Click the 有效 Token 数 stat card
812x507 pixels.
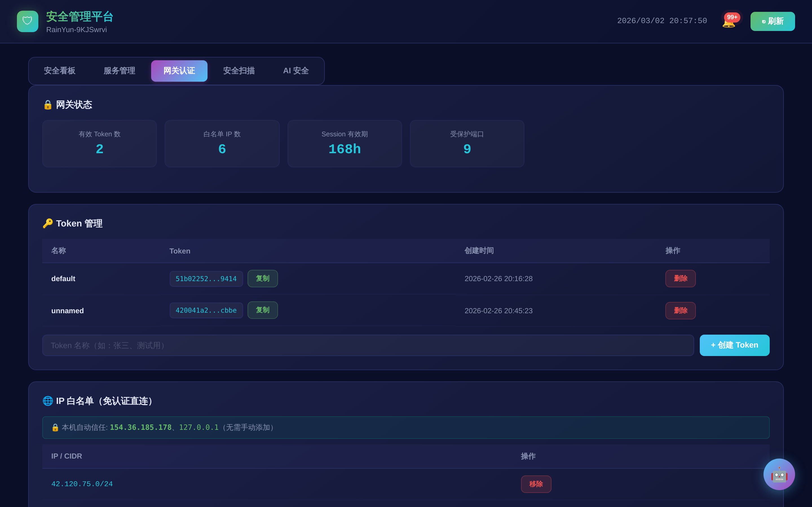coord(99,144)
